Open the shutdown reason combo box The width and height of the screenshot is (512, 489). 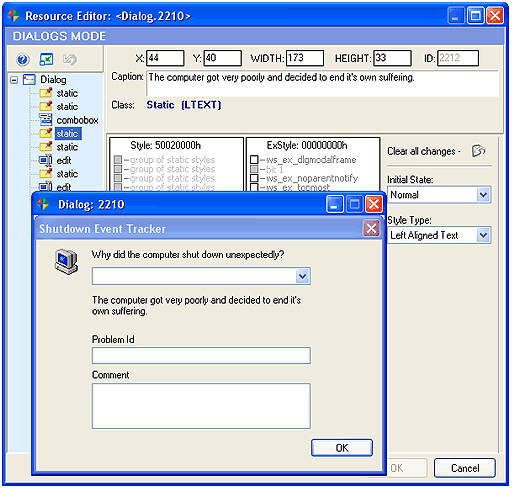coord(201,276)
